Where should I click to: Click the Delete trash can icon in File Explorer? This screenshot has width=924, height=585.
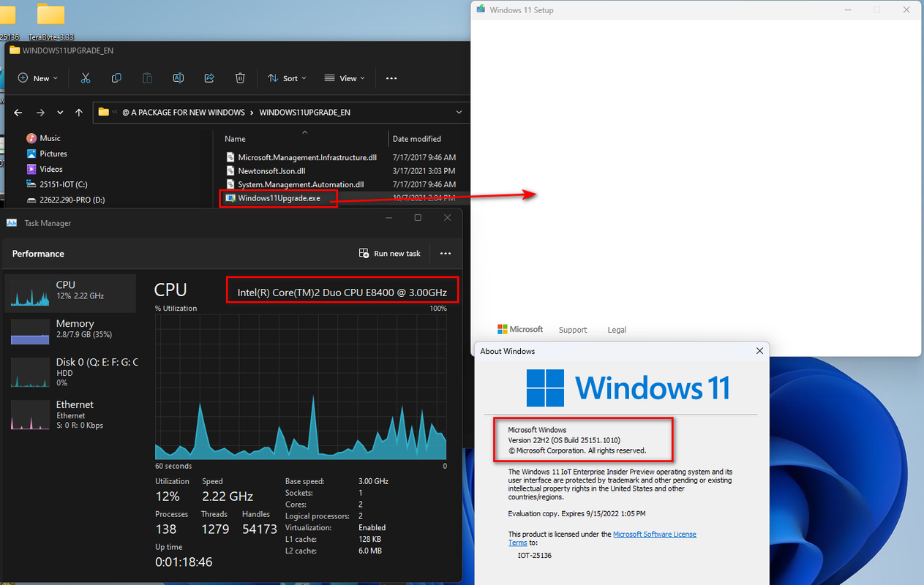pos(240,78)
